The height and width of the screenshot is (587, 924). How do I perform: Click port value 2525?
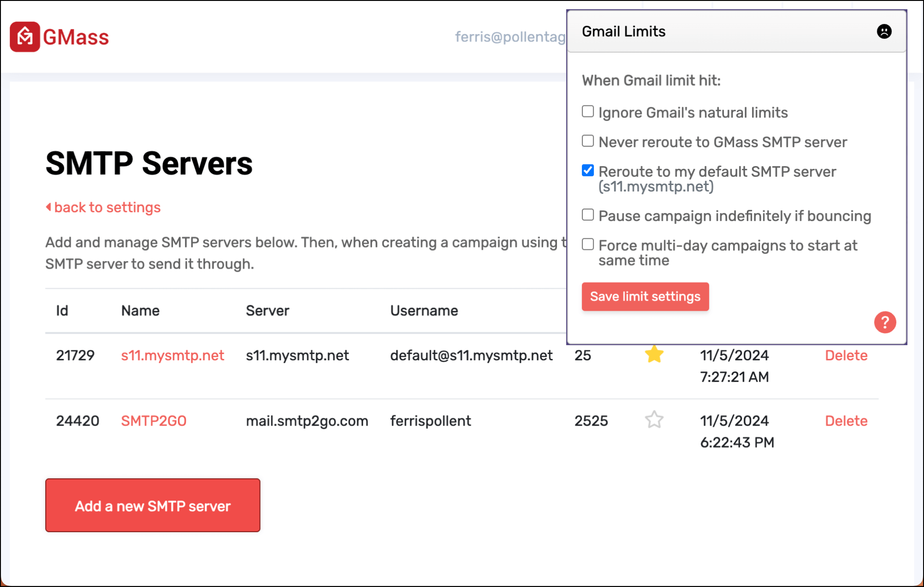(591, 421)
